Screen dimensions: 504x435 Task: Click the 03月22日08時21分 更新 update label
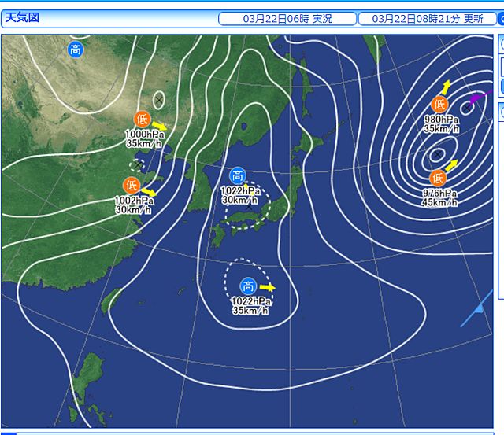(427, 19)
